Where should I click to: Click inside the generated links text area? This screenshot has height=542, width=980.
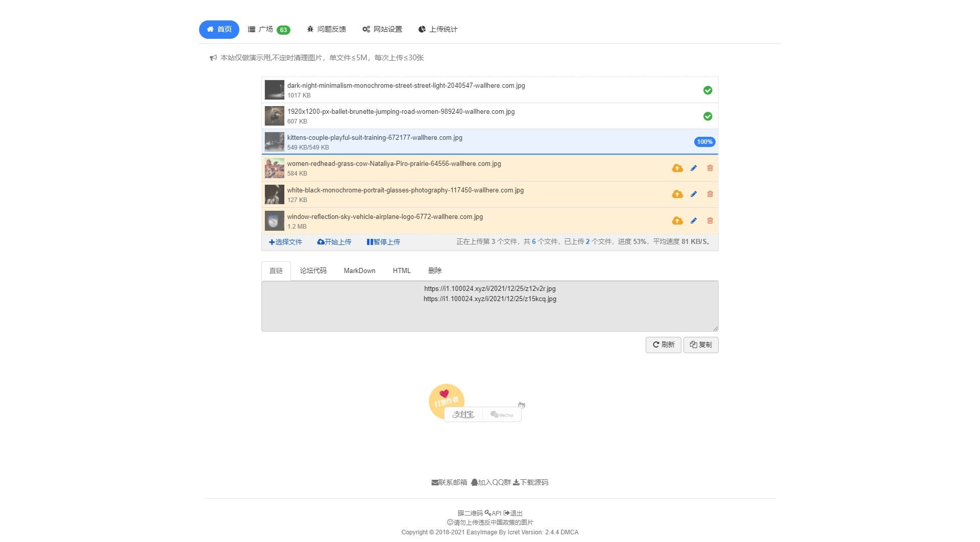[x=490, y=306]
